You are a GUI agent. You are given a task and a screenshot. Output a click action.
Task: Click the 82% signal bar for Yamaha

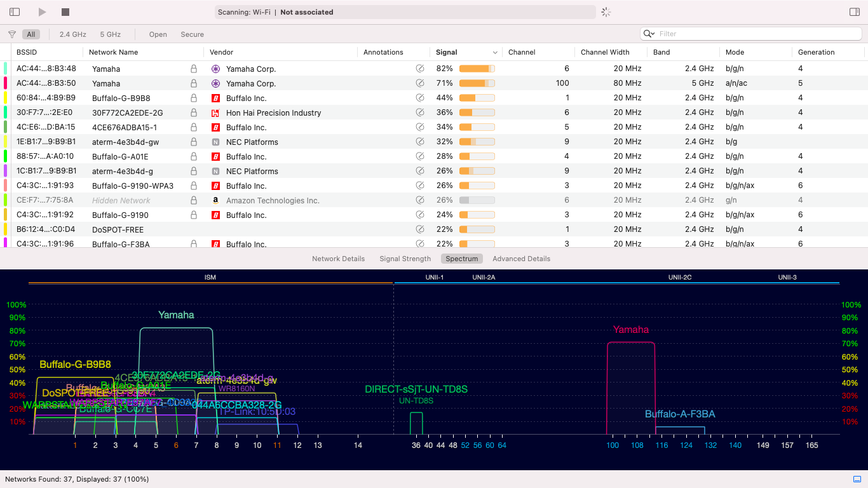[x=477, y=69]
